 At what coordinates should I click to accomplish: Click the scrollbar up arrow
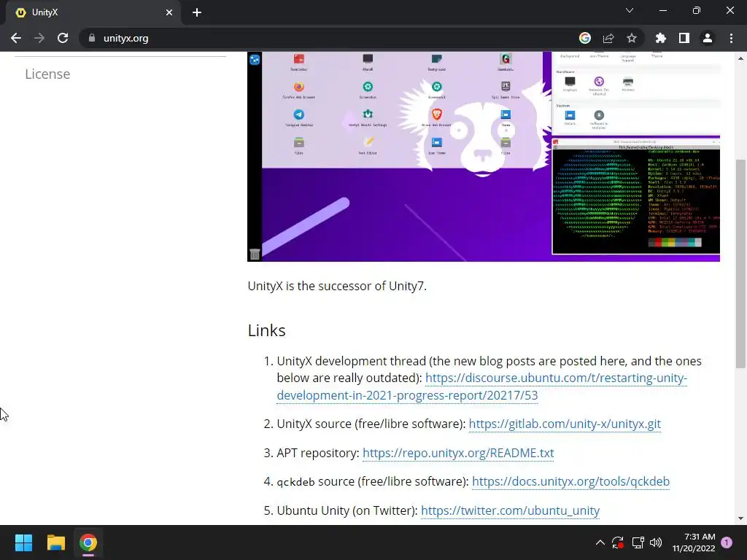click(x=740, y=58)
